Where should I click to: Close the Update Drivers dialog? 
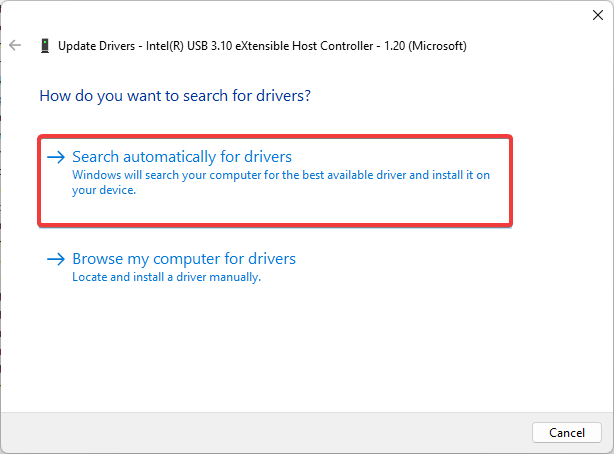pos(598,15)
